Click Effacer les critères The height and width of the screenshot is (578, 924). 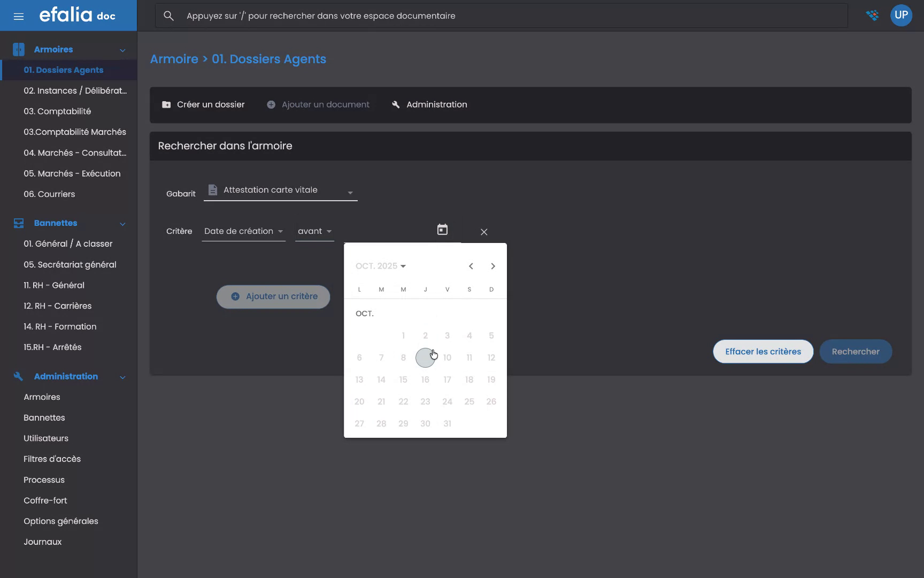(x=763, y=352)
